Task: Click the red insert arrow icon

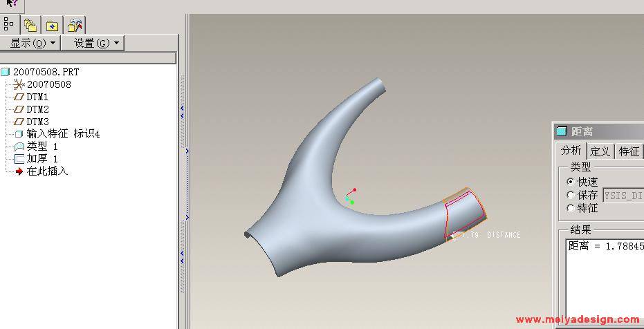Action: point(19,171)
